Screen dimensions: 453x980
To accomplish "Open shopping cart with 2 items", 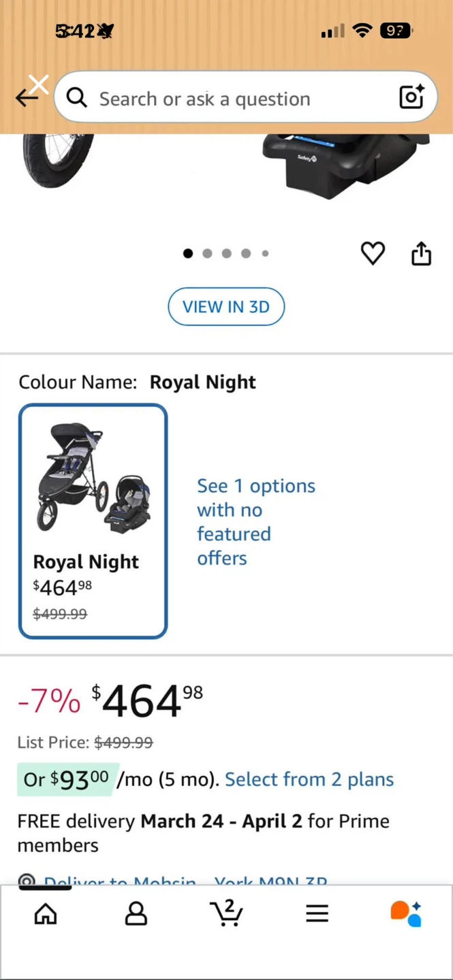I will click(x=226, y=913).
